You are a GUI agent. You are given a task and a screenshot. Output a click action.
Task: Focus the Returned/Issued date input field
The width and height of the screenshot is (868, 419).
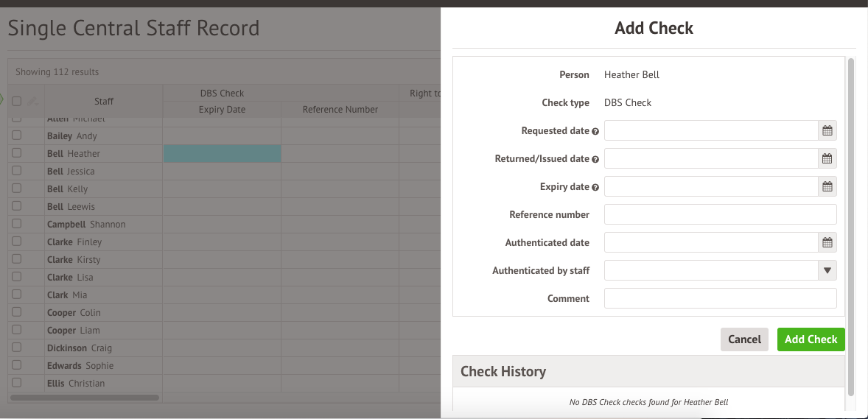tap(711, 159)
